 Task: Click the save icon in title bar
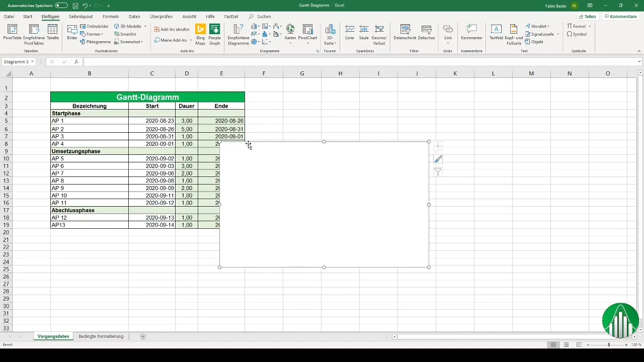pyautogui.click(x=75, y=5)
